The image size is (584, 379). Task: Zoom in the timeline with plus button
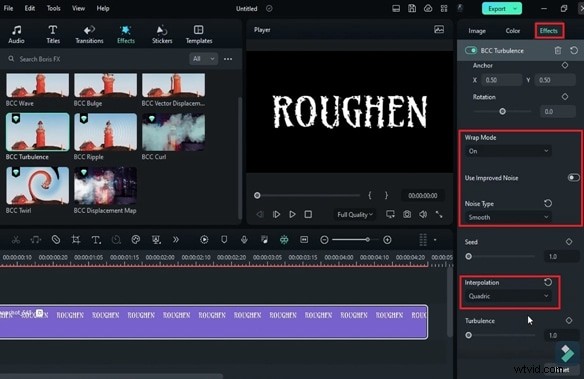tap(387, 240)
